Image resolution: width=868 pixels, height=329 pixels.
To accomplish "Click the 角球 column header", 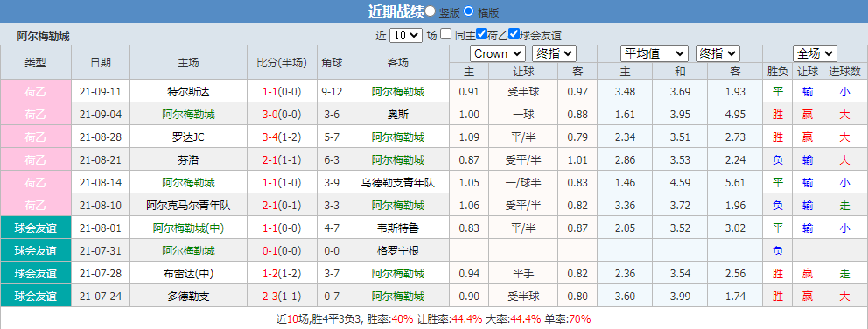I will 332,63.
